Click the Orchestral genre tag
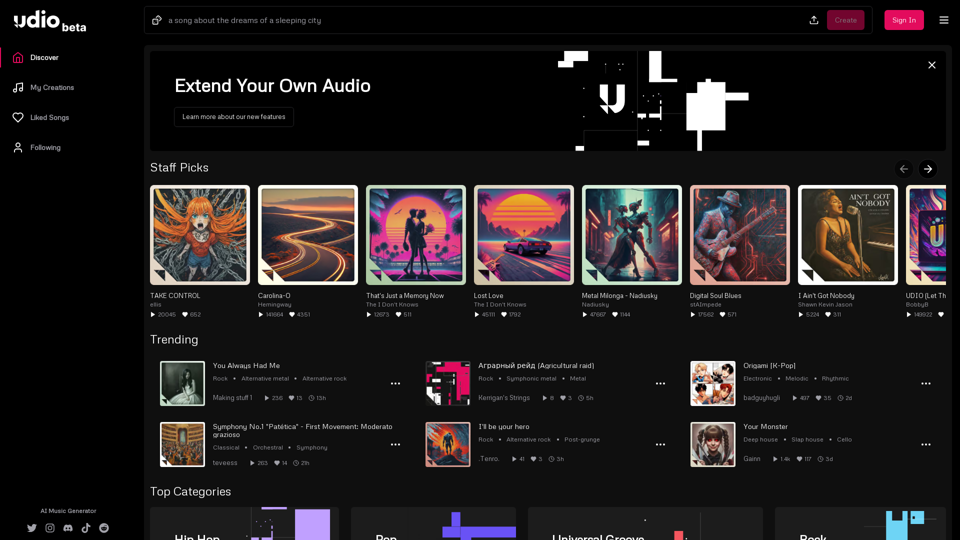 (268, 448)
